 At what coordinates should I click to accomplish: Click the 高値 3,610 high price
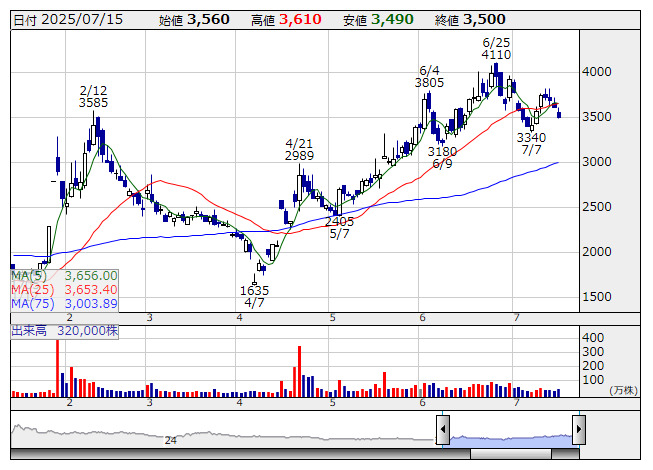click(286, 20)
